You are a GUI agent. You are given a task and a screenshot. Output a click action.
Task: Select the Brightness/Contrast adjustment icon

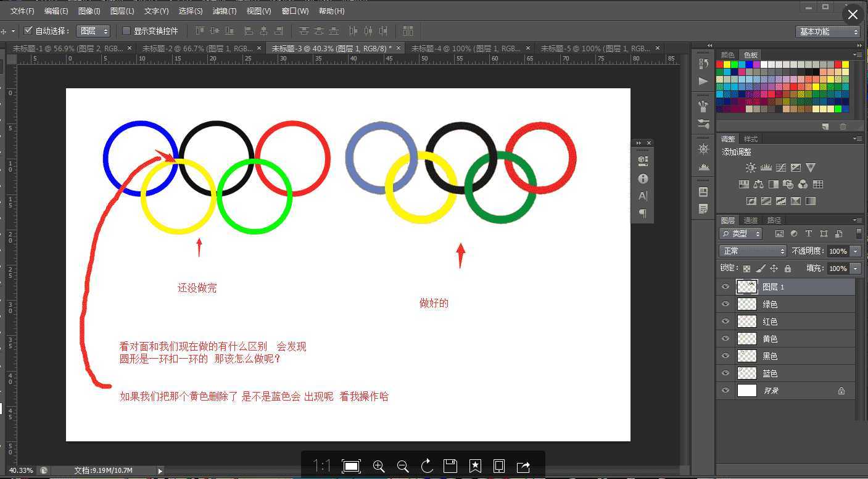point(751,167)
